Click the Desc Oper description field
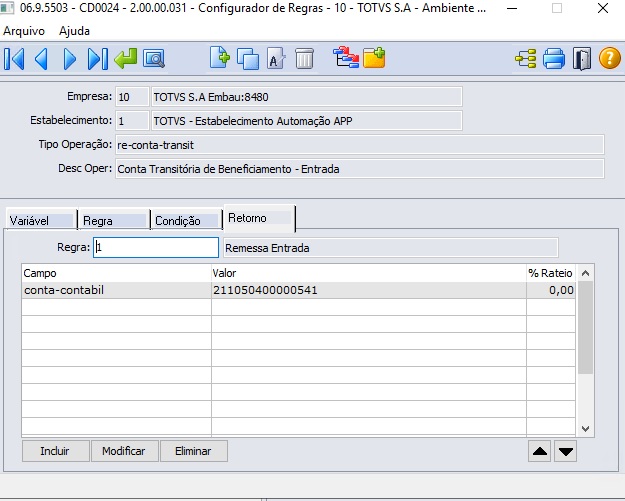Image resolution: width=625 pixels, height=501 pixels. click(x=360, y=169)
